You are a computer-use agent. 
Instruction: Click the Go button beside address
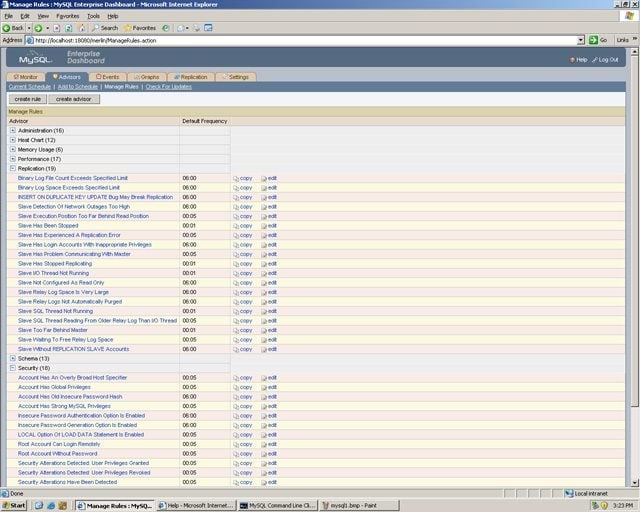tap(598, 40)
